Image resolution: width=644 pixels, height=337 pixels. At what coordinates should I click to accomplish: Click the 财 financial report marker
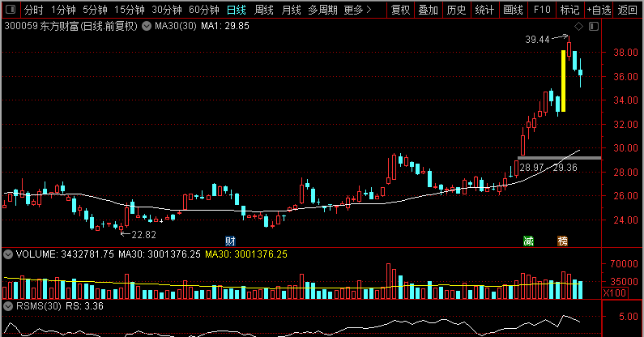(x=230, y=241)
